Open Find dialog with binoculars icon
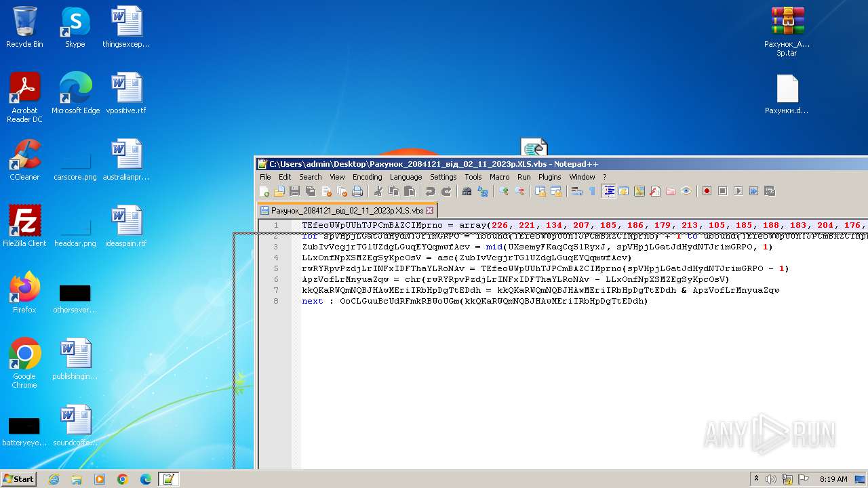 [467, 191]
